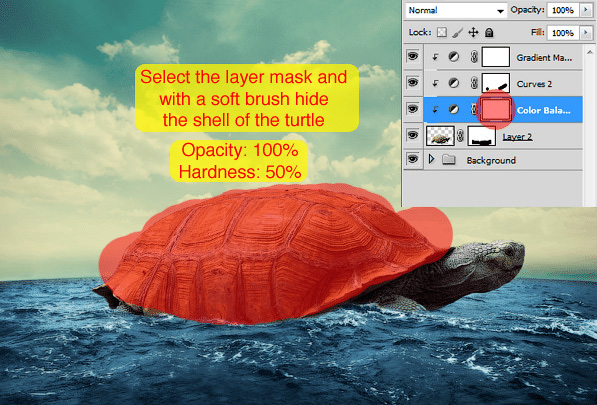The height and width of the screenshot is (405, 597).
Task: Click the layers panel scroll up arrow
Action: coord(590,52)
